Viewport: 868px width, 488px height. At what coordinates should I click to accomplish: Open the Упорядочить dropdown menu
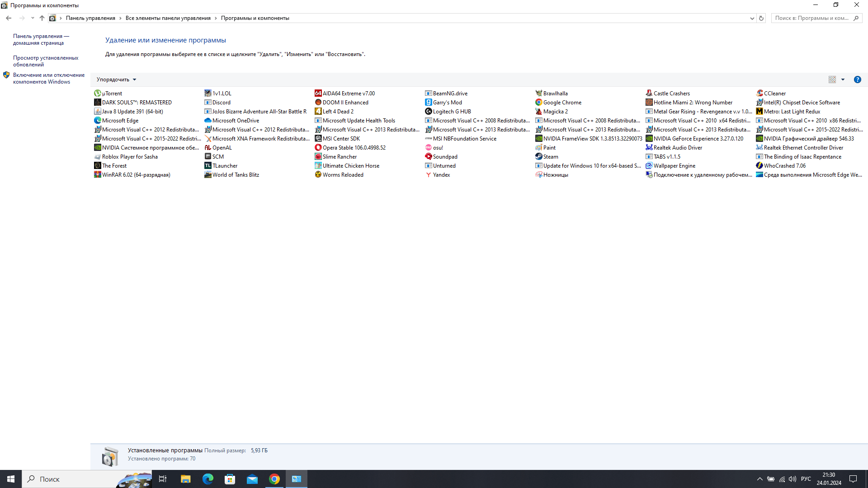pyautogui.click(x=116, y=80)
